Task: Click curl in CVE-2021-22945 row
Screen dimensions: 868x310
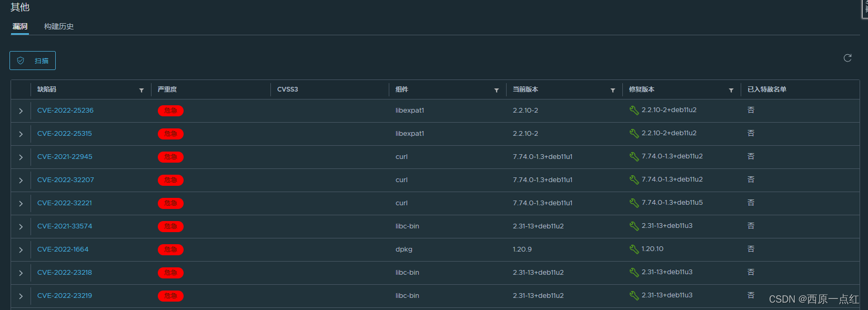Action: click(401, 157)
